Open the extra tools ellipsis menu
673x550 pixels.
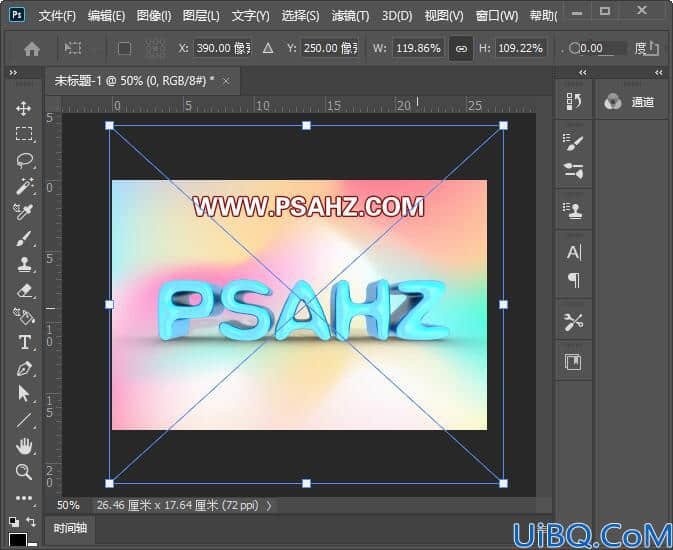tap(24, 498)
